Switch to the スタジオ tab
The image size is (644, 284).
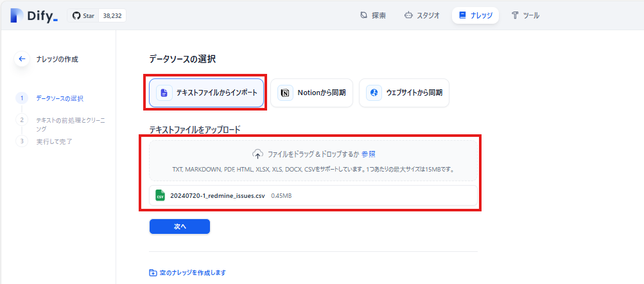421,15
